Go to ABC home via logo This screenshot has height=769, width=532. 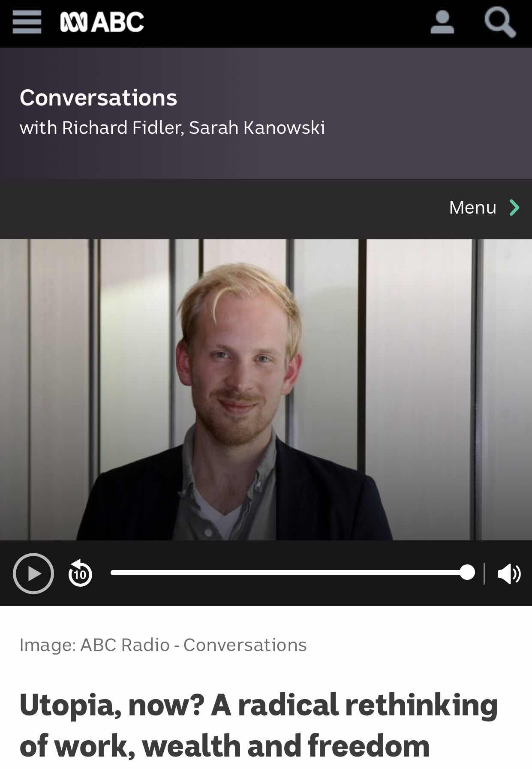pos(102,22)
